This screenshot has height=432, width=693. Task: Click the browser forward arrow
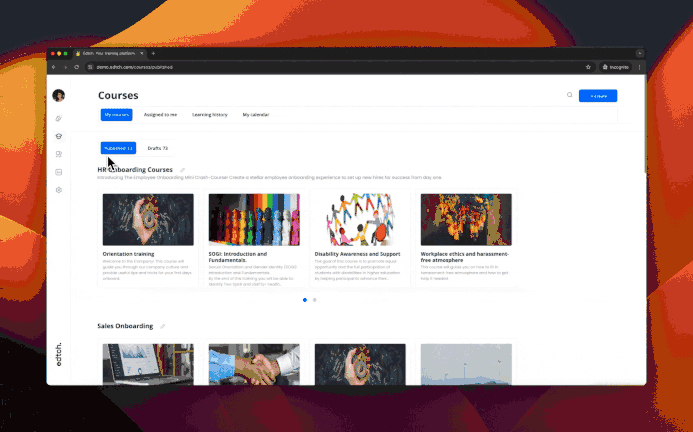(x=65, y=67)
